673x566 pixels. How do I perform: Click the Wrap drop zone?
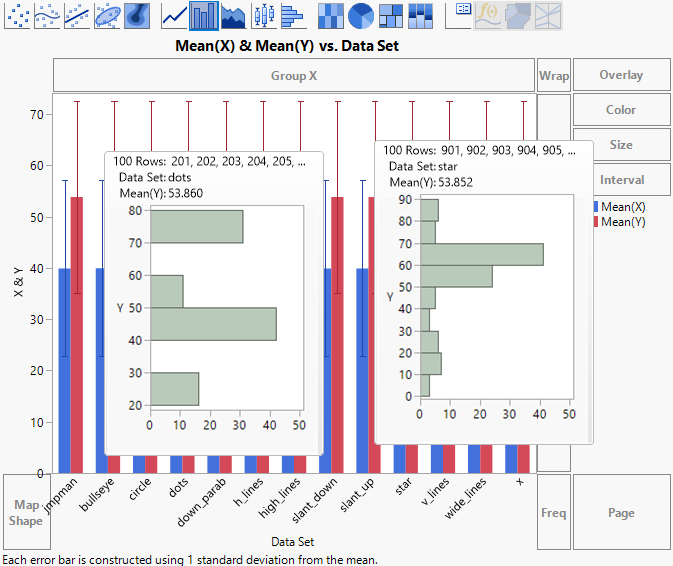pos(554,76)
